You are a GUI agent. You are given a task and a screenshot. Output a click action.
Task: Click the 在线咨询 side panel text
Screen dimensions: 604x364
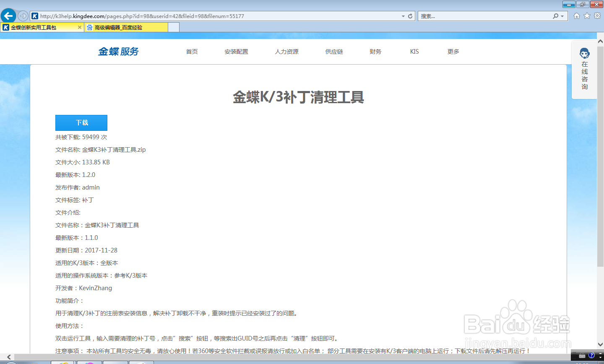click(x=585, y=75)
